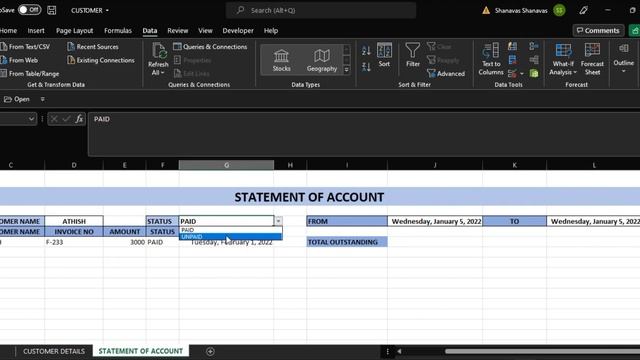Switch to the Page Layout tab
This screenshot has width=640, height=360.
coord(74,31)
